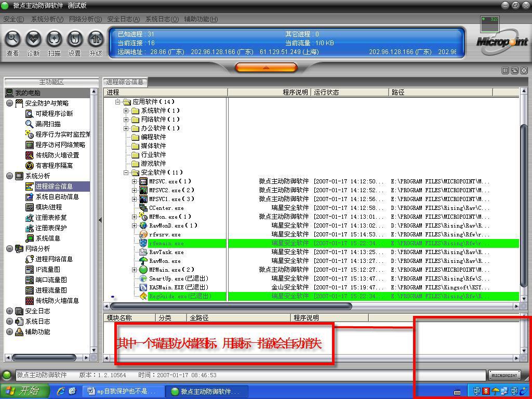Select 模块/进程 in the sidebar

[44, 207]
